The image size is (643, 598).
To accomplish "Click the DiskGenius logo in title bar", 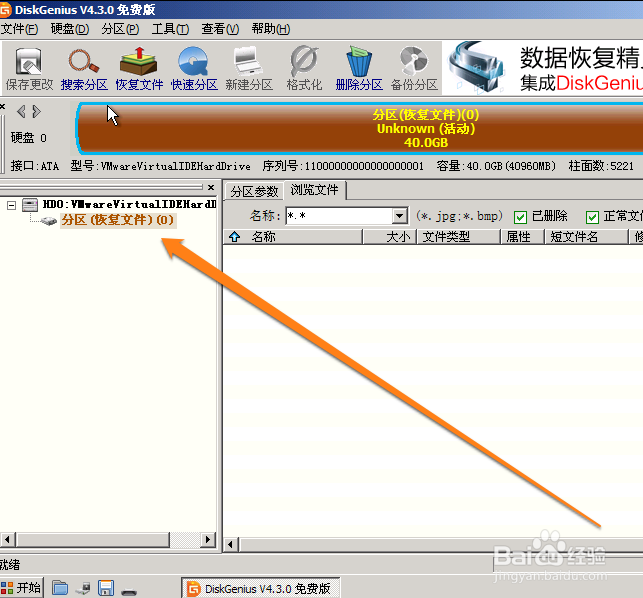I will pos(5,9).
